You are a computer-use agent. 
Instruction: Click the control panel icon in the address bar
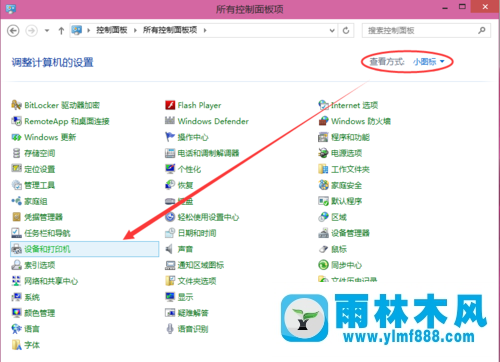pyautogui.click(x=77, y=30)
